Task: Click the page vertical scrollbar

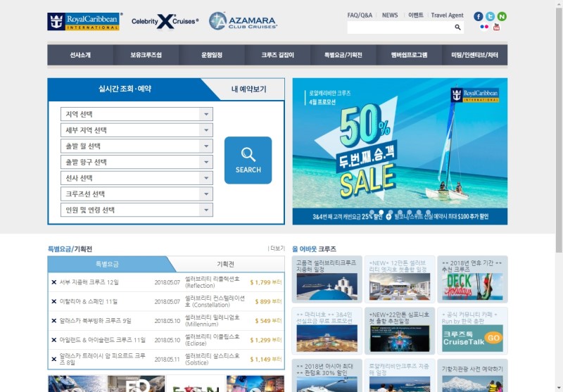Action: 559,129
